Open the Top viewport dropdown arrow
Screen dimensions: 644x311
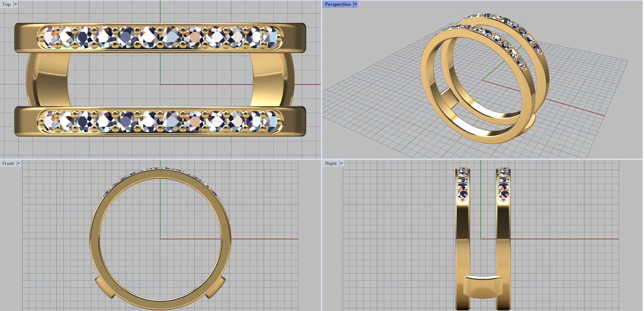coord(16,4)
